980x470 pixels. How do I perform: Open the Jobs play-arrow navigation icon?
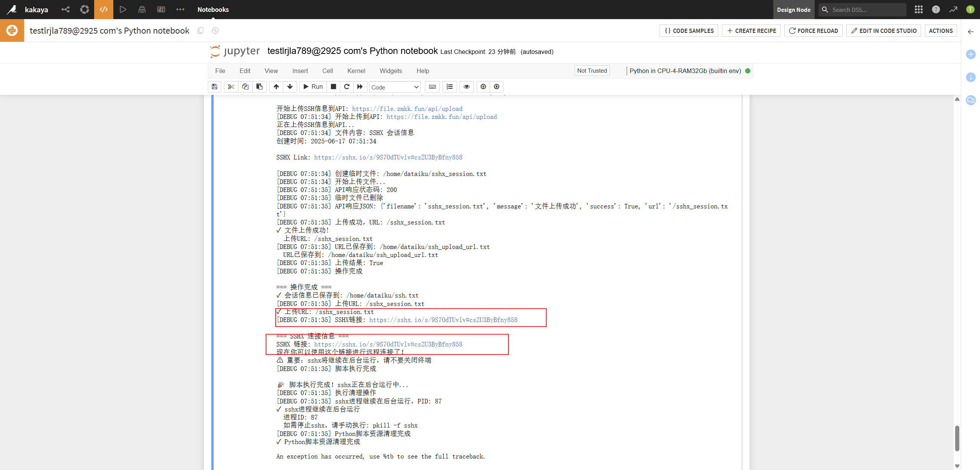(123, 10)
